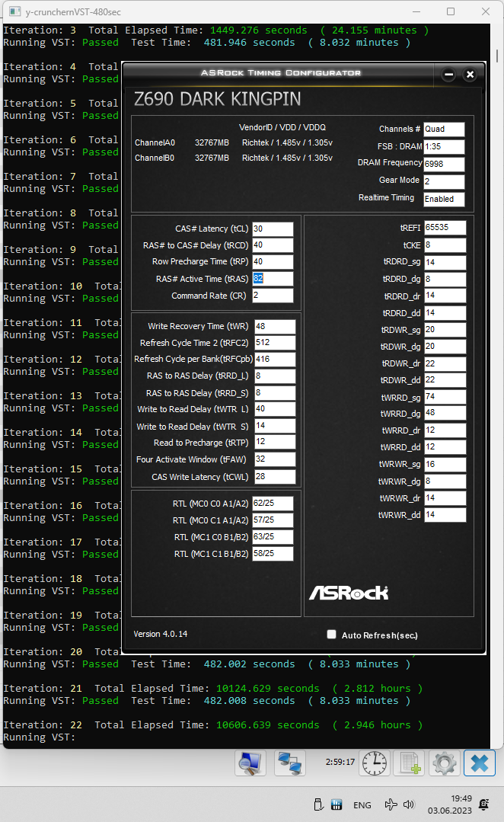Click the Refresh Cycle per Bank (tRFCpb) field

tap(275, 359)
